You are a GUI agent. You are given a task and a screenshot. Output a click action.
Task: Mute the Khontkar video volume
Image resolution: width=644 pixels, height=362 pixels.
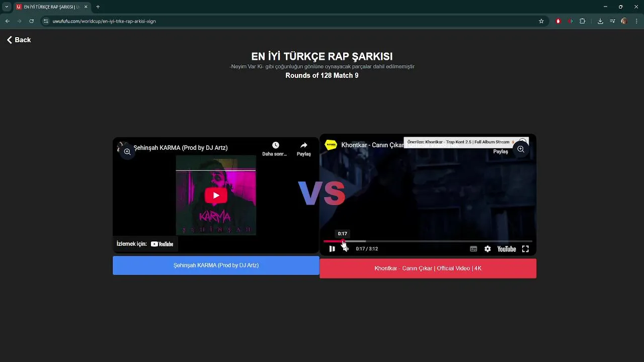(346, 249)
